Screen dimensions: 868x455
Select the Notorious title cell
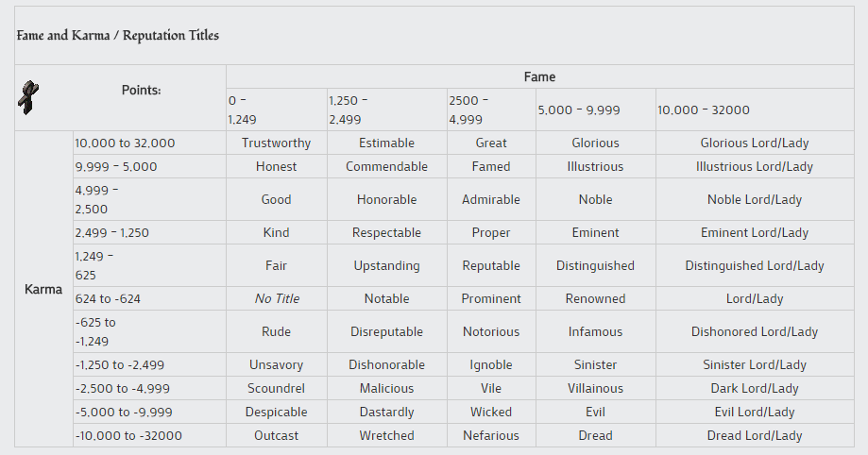point(491,331)
